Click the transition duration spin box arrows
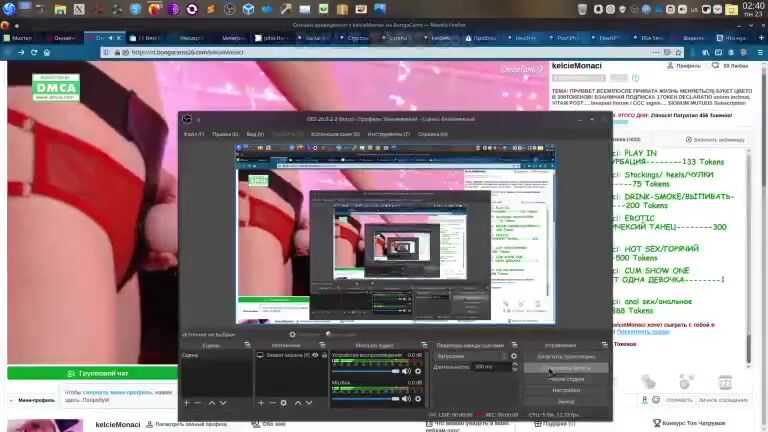768x432 pixels. click(513, 367)
